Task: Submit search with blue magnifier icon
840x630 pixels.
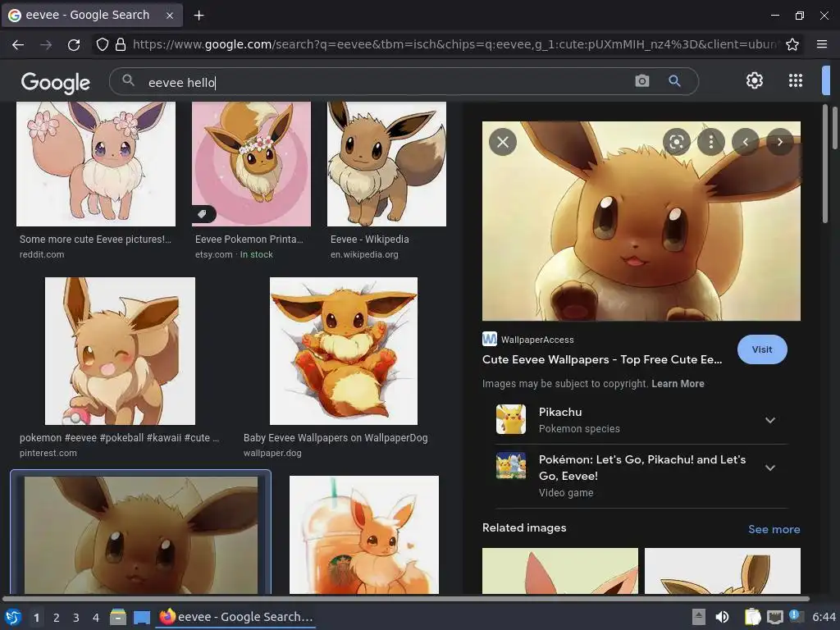Action: (674, 81)
